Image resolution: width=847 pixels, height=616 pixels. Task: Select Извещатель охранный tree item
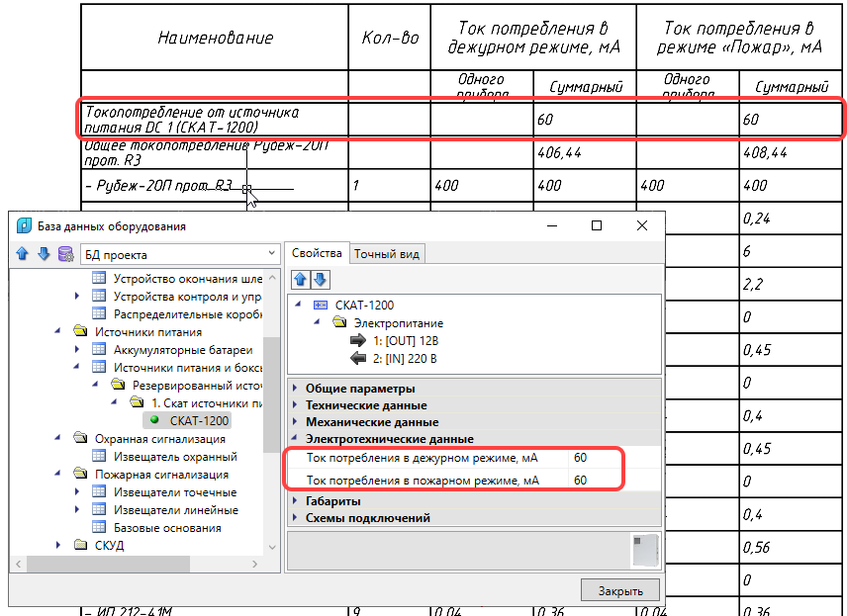[x=175, y=457]
